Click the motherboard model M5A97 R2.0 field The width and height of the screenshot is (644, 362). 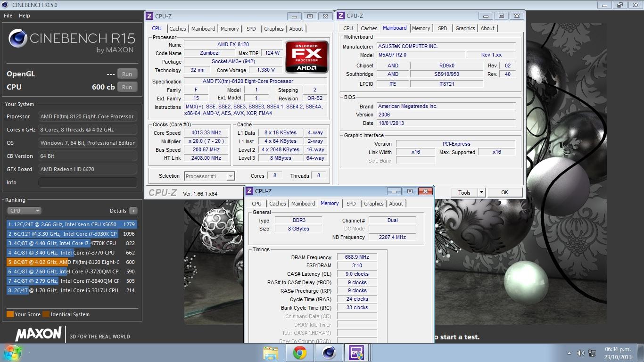point(421,55)
